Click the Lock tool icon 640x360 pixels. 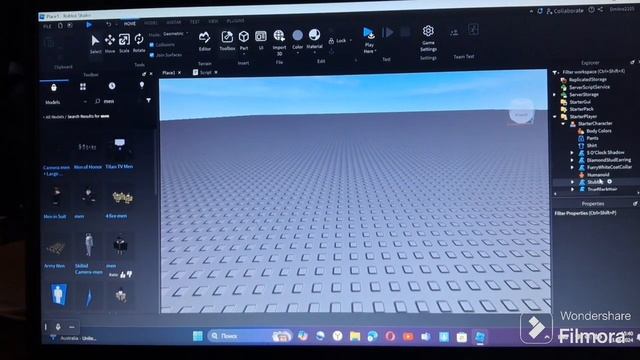(331, 41)
